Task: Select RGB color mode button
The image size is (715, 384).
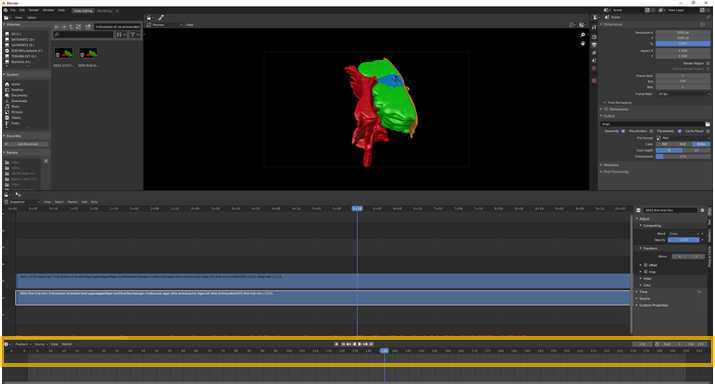Action: [x=683, y=144]
